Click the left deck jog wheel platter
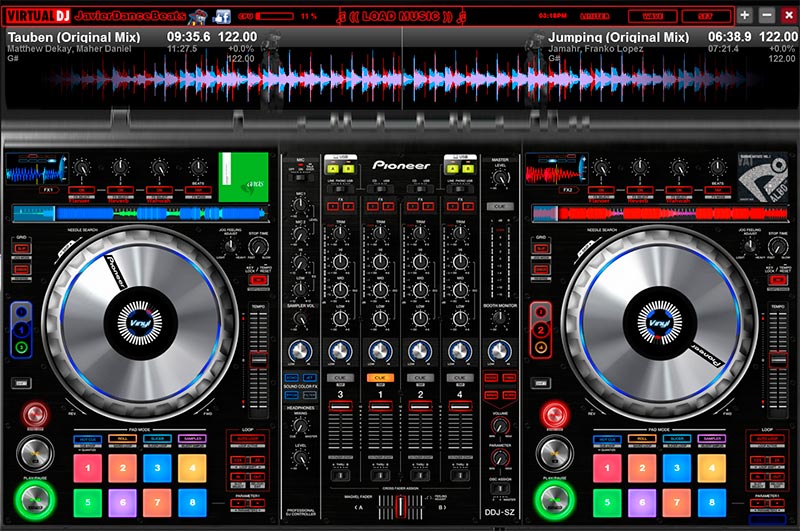The width and height of the screenshot is (800, 531). click(x=140, y=323)
